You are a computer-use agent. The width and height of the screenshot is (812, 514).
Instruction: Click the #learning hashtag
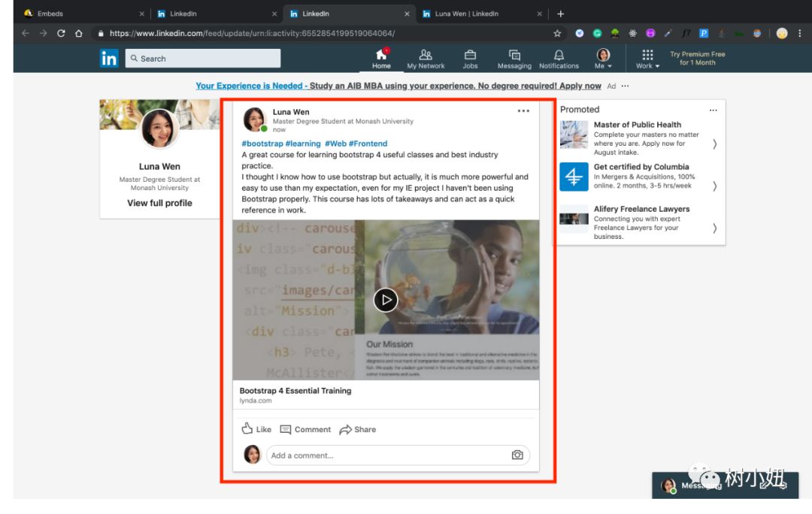tap(303, 144)
